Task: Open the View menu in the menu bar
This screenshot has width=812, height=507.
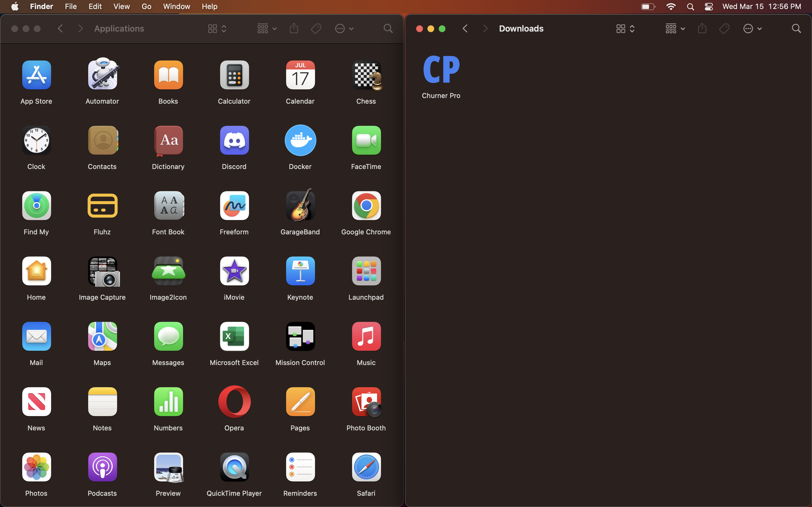Action: click(122, 7)
